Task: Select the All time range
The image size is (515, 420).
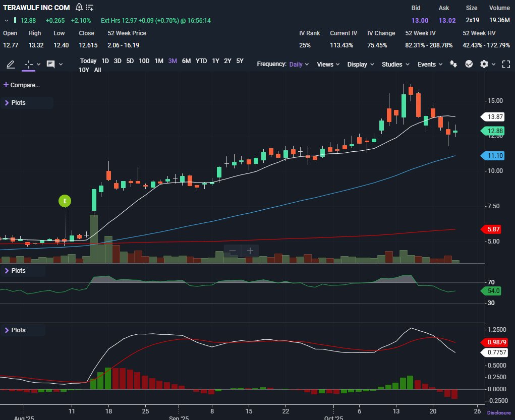Action: coord(97,70)
